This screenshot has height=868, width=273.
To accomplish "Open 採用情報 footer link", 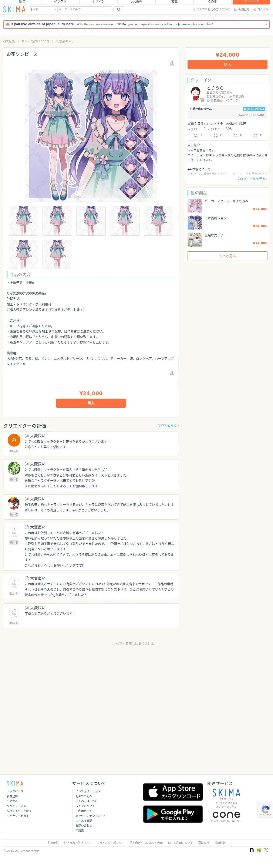I will [220, 843].
